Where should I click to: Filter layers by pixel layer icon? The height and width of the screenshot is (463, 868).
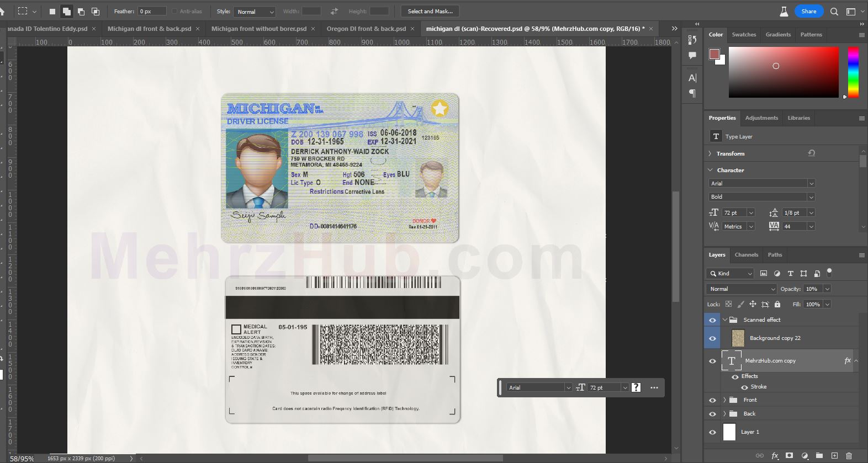pos(764,273)
